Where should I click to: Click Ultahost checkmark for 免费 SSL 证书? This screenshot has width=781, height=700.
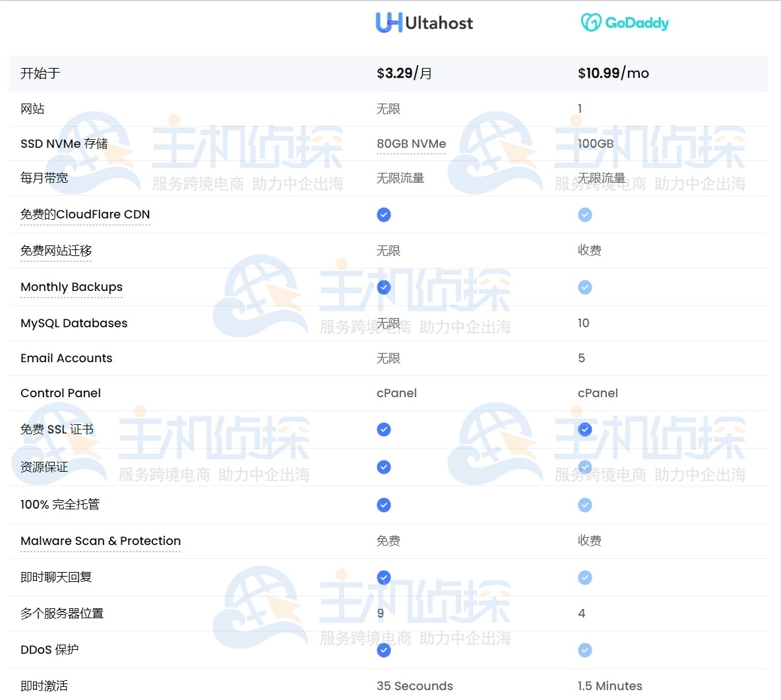383,430
